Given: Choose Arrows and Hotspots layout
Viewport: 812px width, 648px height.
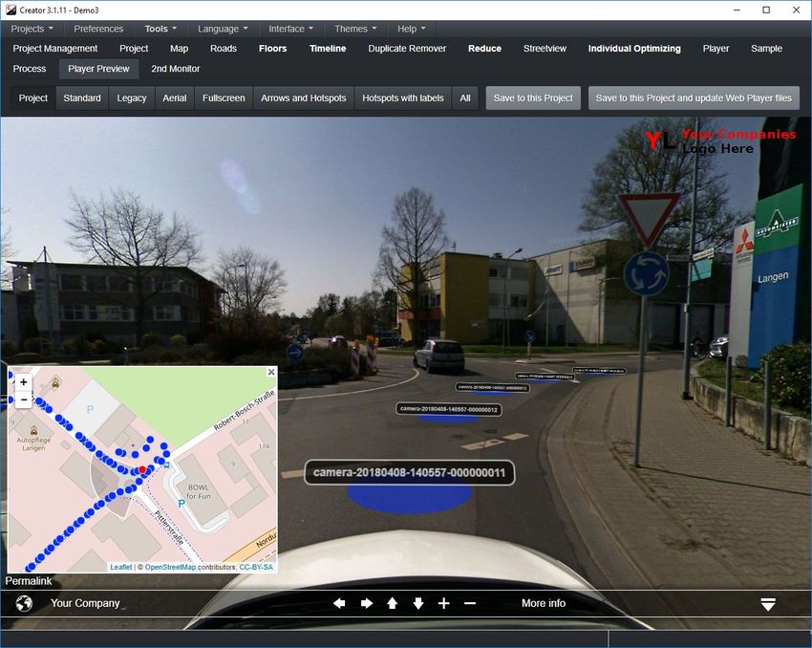Looking at the screenshot, I should click(x=304, y=97).
